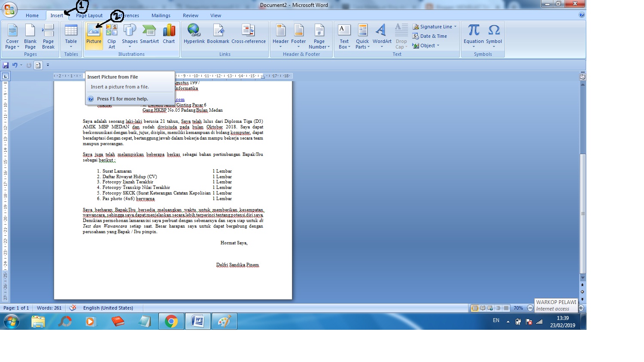Open the Review ribbon tab
This screenshot has width=644, height=362.
tap(190, 15)
